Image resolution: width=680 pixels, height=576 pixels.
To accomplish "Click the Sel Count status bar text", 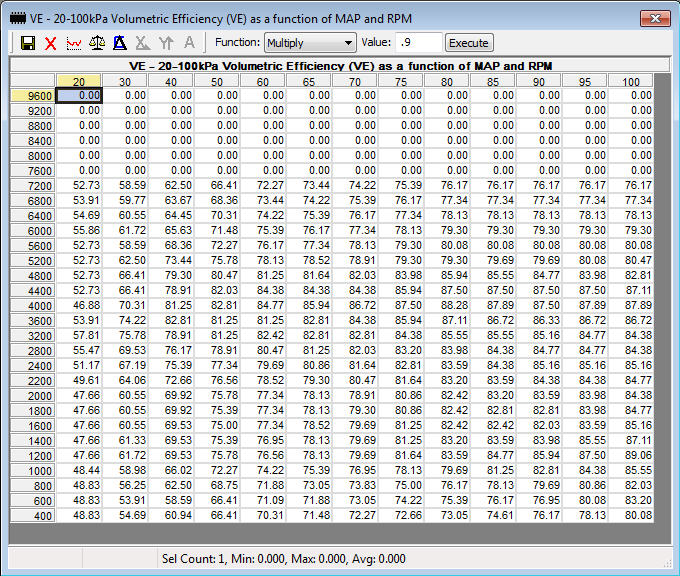I will (284, 558).
